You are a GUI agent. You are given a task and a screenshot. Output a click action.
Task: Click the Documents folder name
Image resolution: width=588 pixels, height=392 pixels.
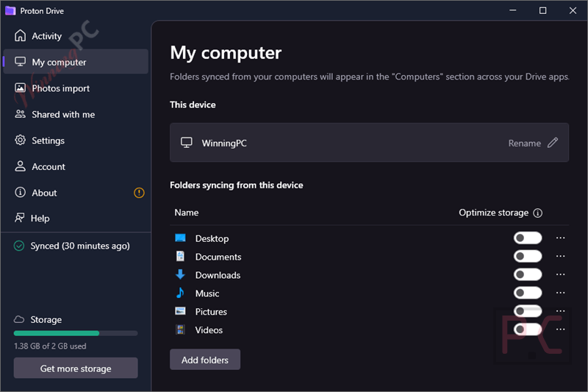pos(218,257)
